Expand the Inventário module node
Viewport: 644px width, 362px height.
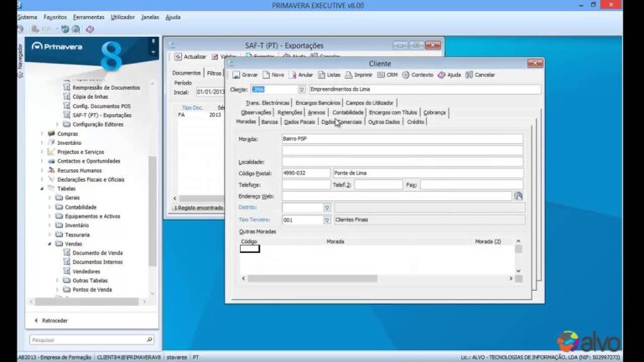[42, 142]
